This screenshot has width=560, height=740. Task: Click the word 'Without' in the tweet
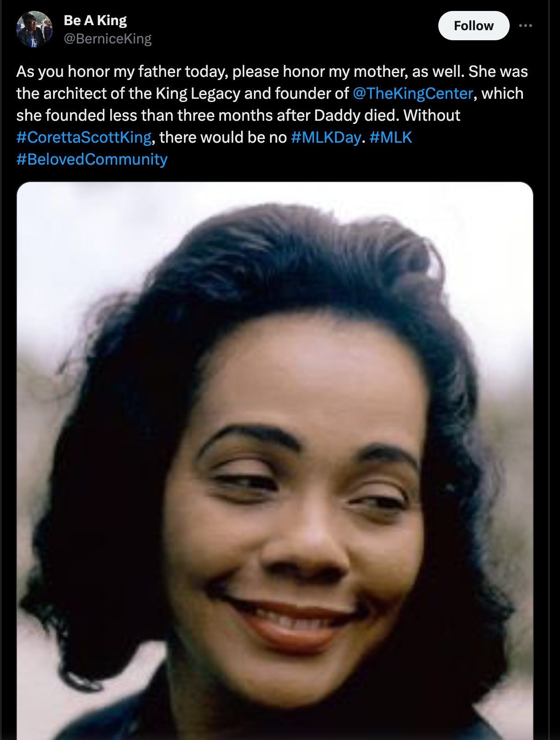[x=432, y=115]
